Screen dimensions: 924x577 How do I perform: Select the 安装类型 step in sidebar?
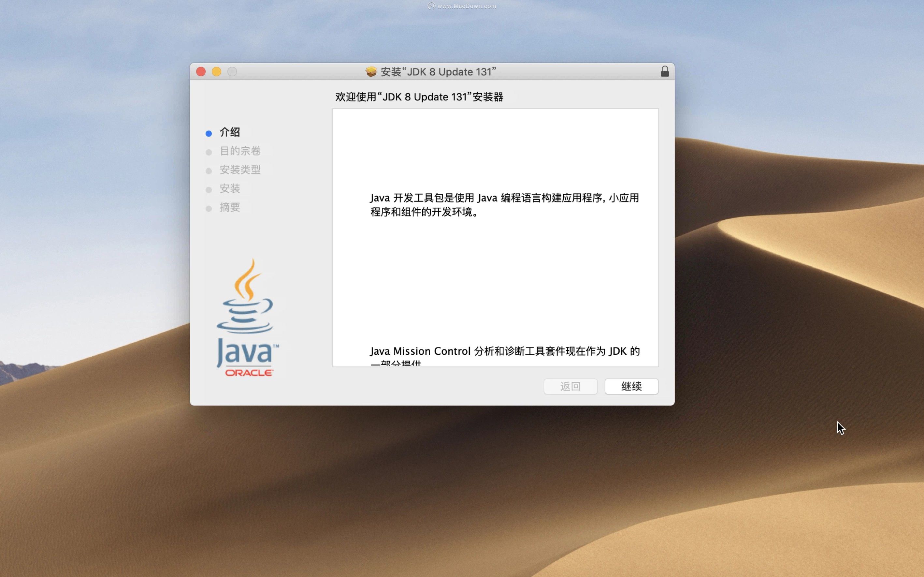[x=240, y=170]
